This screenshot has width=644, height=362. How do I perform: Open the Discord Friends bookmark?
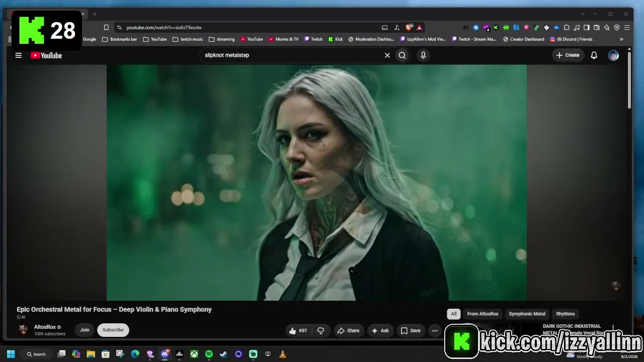click(571, 39)
